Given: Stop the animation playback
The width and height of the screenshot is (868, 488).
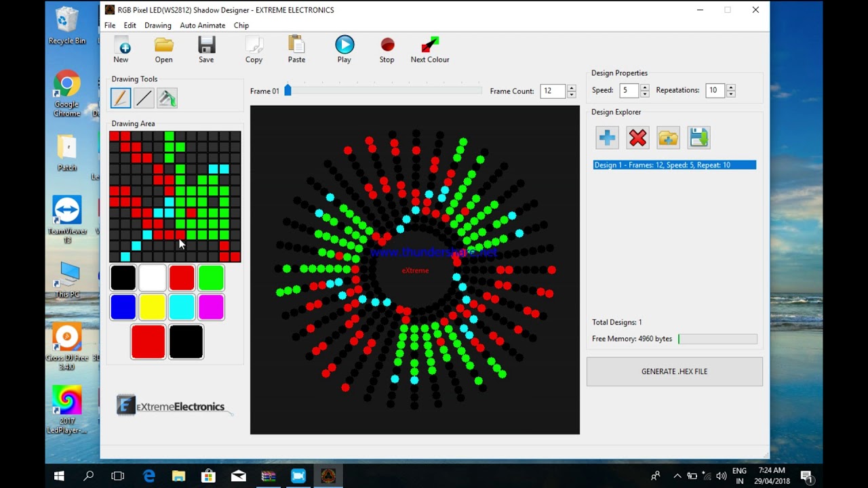Looking at the screenshot, I should click(x=387, y=50).
